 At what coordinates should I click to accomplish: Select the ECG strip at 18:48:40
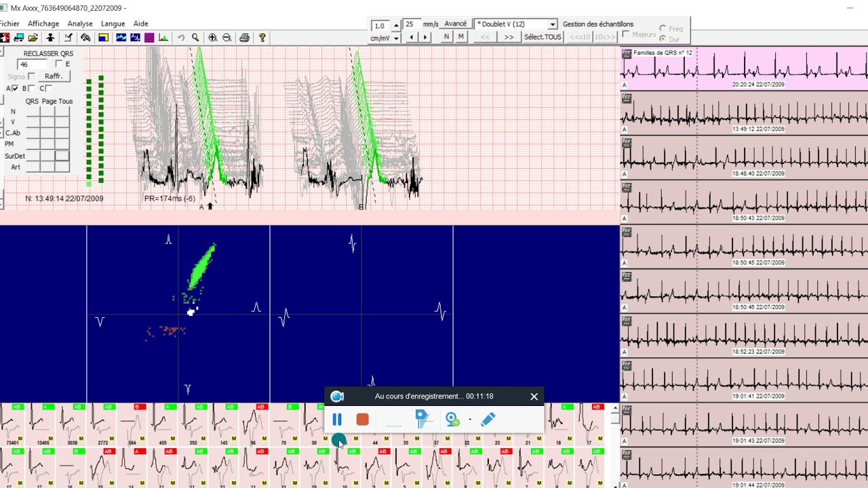pos(744,158)
